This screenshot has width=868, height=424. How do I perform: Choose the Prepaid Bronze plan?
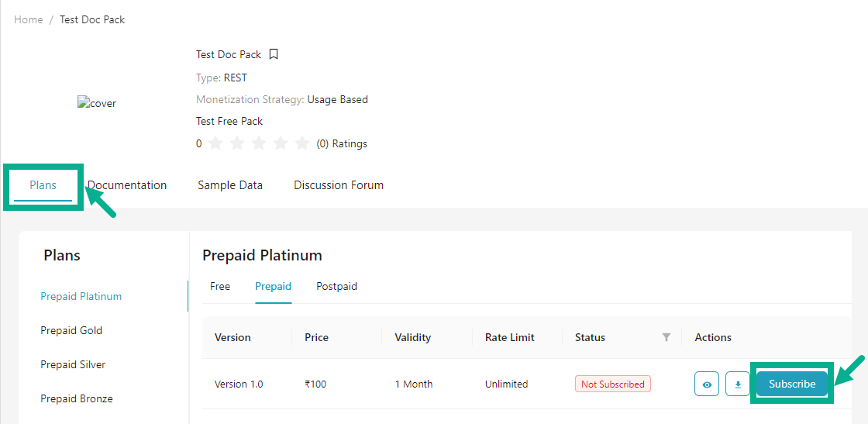tap(77, 398)
